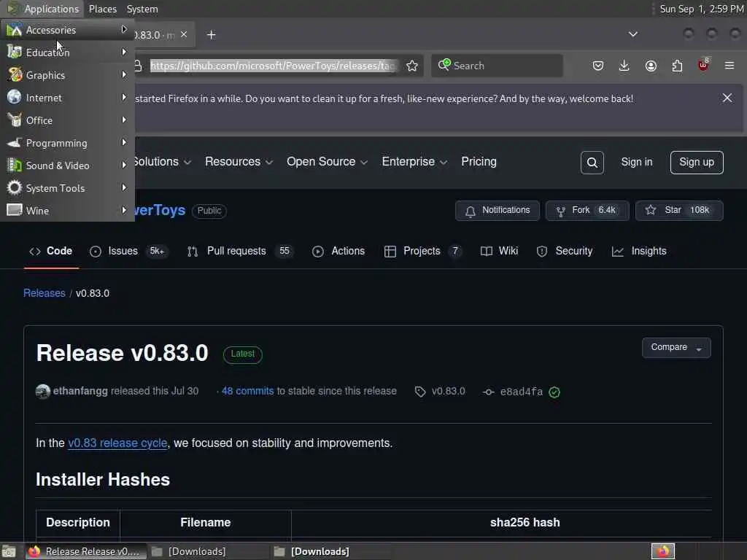The image size is (747, 560).
Task: Click the clock showing Sun Sep 1
Action: pyautogui.click(x=701, y=9)
